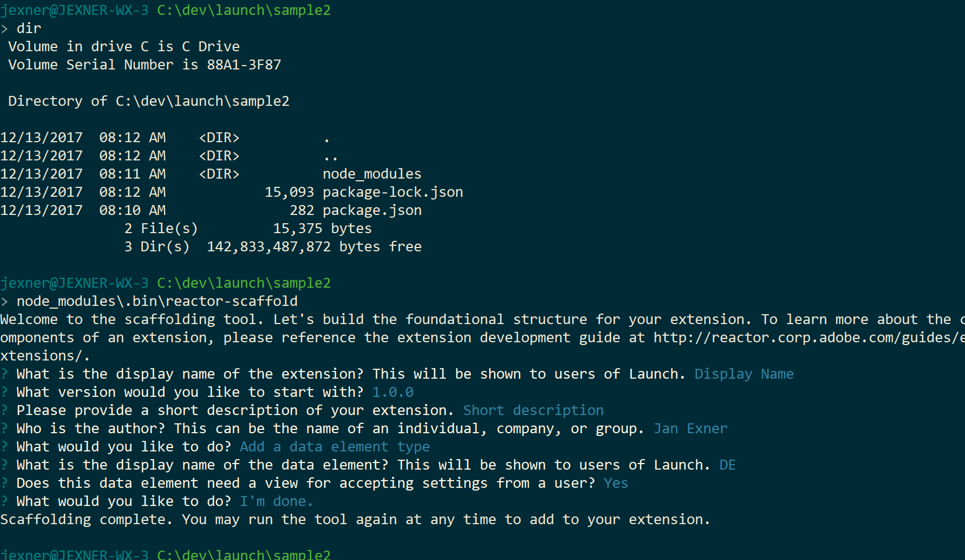Click the 'Short description' answer text

point(533,410)
